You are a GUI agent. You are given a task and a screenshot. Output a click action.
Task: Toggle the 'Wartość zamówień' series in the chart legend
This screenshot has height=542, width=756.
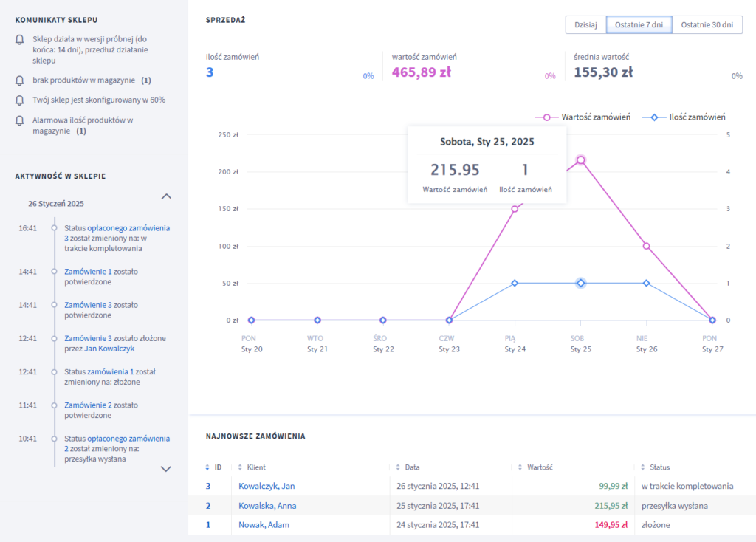tap(583, 117)
